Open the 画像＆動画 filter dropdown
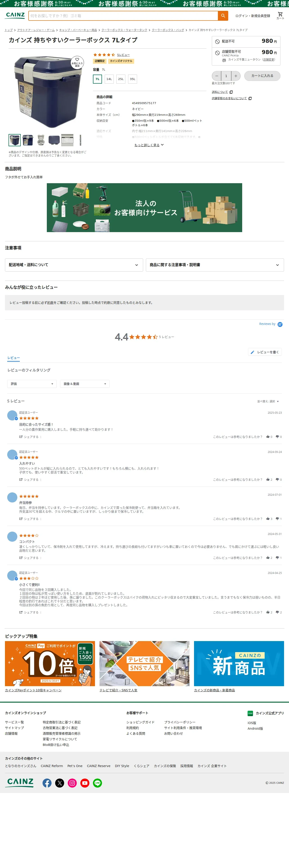Viewport: 289px width, 868px height. 85,384
